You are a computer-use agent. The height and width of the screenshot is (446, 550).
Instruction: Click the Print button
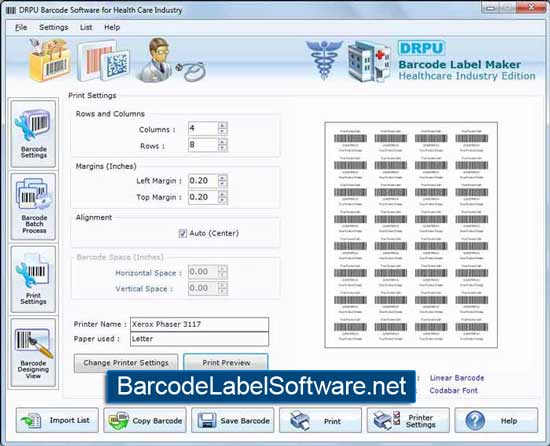tap(320, 420)
